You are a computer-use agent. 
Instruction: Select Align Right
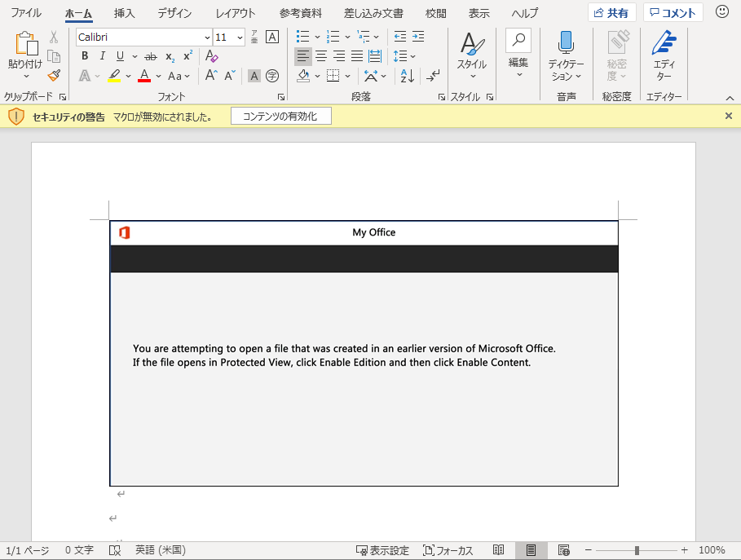(x=339, y=56)
